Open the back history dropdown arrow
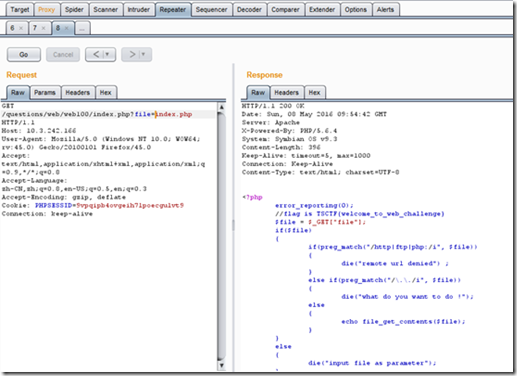517x376 pixels. (x=107, y=54)
